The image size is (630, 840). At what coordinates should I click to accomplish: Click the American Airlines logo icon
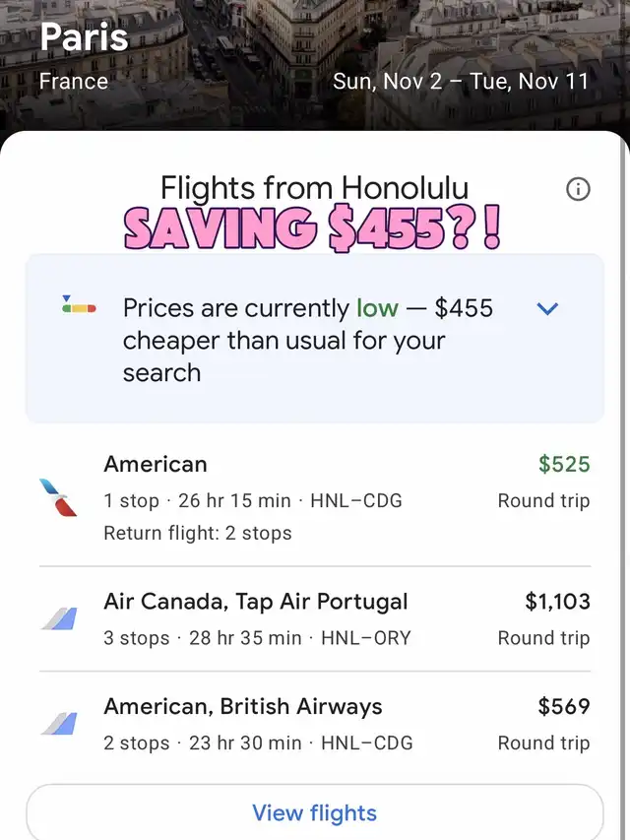[58, 497]
